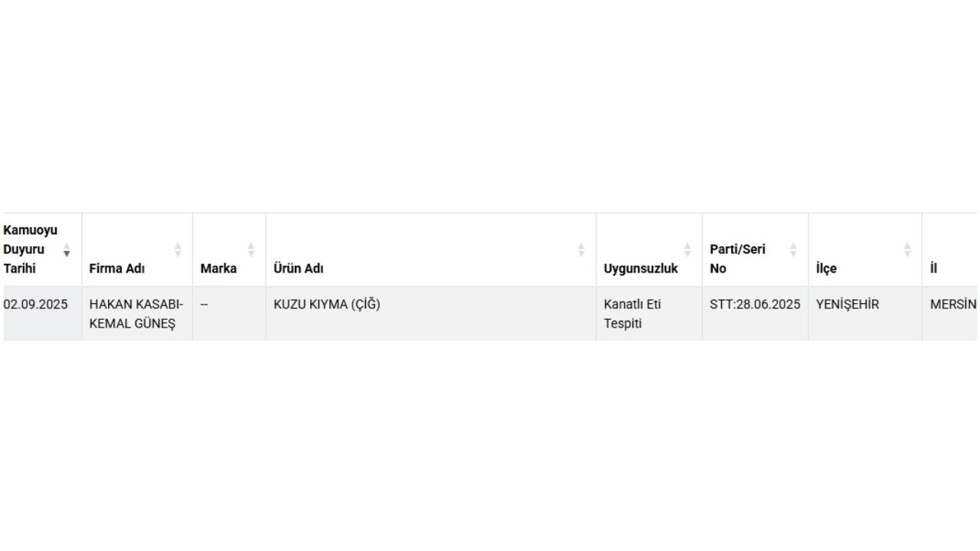
Task: Click the KUZU KIYMA (ÇİĞ) product cell
Action: pyautogui.click(x=431, y=314)
